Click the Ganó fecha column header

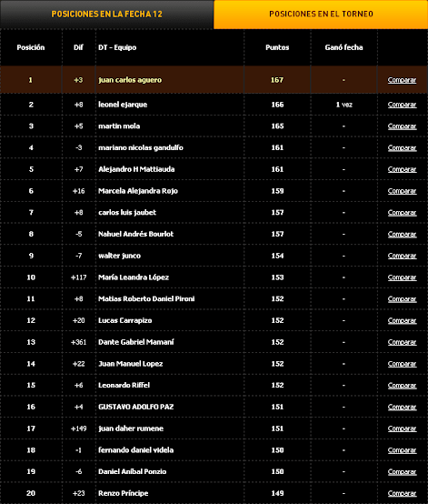343,47
